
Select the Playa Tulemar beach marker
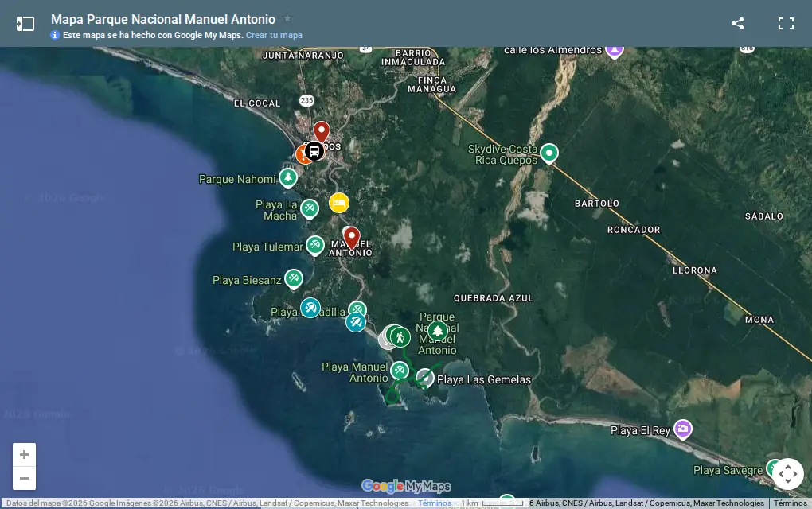click(315, 245)
